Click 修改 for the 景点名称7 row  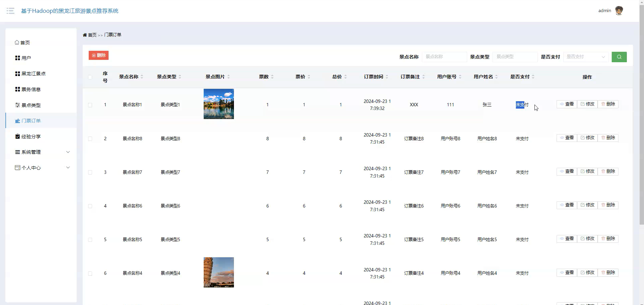[x=588, y=171]
